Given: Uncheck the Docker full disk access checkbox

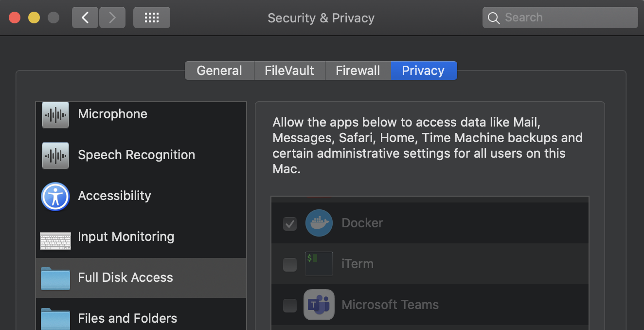Looking at the screenshot, I should click(290, 224).
